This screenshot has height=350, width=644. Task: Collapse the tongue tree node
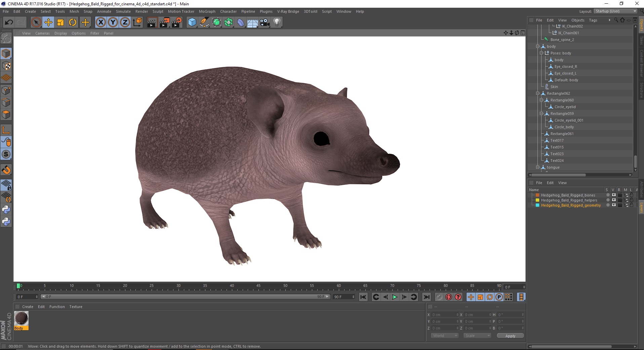[x=537, y=167]
